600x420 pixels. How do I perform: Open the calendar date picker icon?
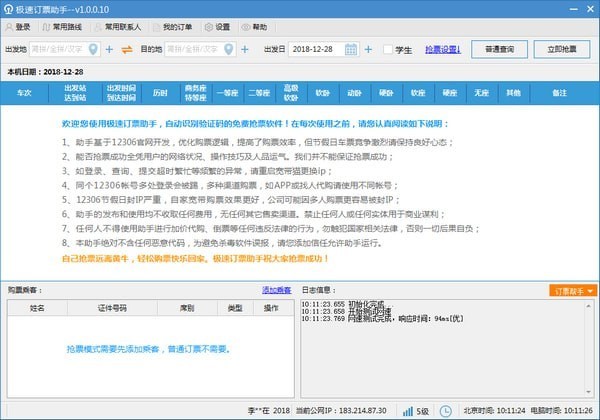(351, 49)
